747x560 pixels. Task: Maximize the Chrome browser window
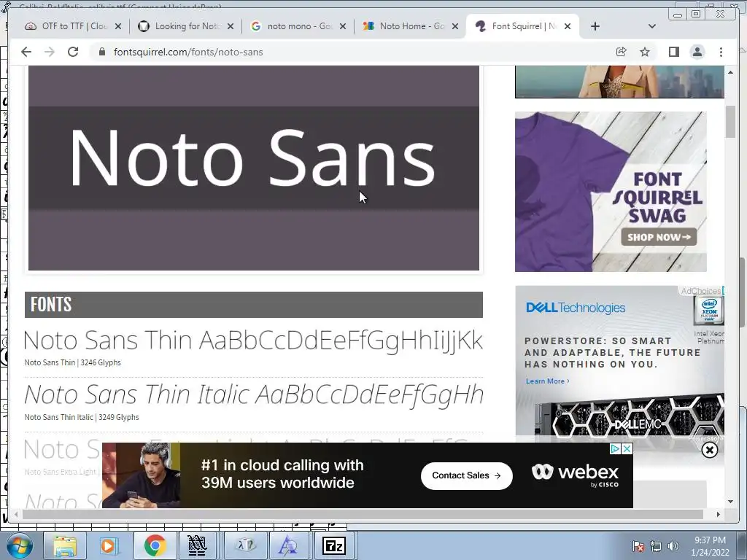[696, 14]
